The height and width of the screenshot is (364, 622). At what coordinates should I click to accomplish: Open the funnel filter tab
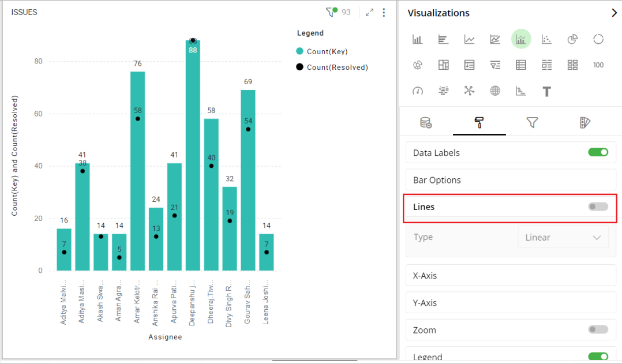pos(532,122)
